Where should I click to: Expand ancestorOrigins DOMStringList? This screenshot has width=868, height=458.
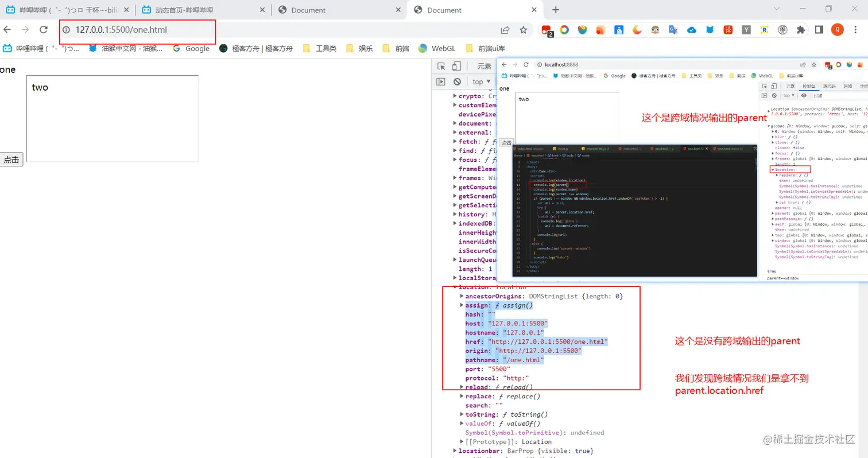click(462, 296)
